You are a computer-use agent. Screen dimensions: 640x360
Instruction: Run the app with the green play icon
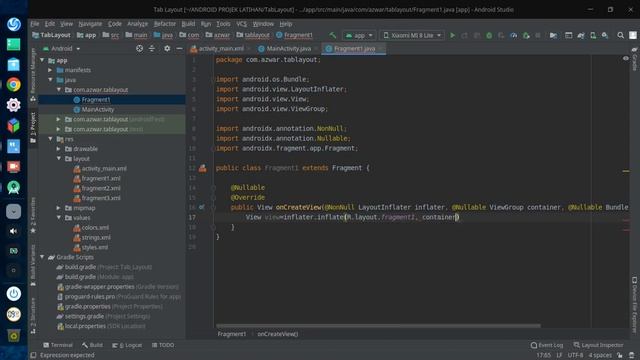coord(452,36)
